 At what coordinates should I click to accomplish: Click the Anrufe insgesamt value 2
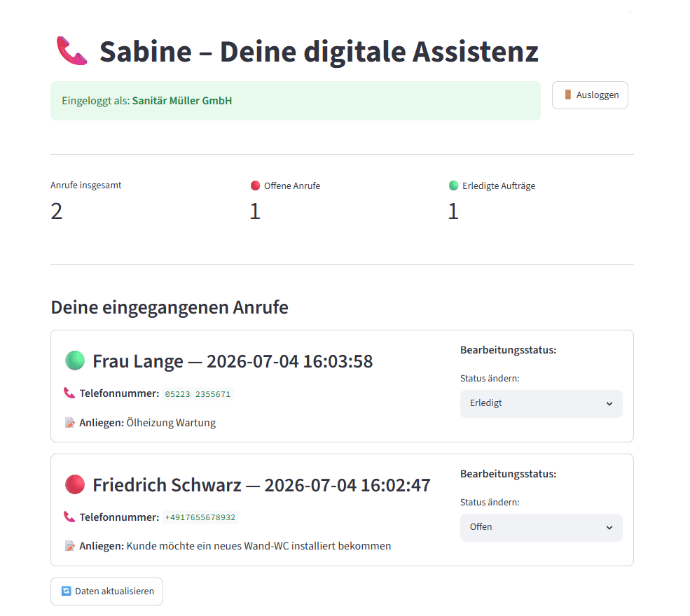click(57, 211)
